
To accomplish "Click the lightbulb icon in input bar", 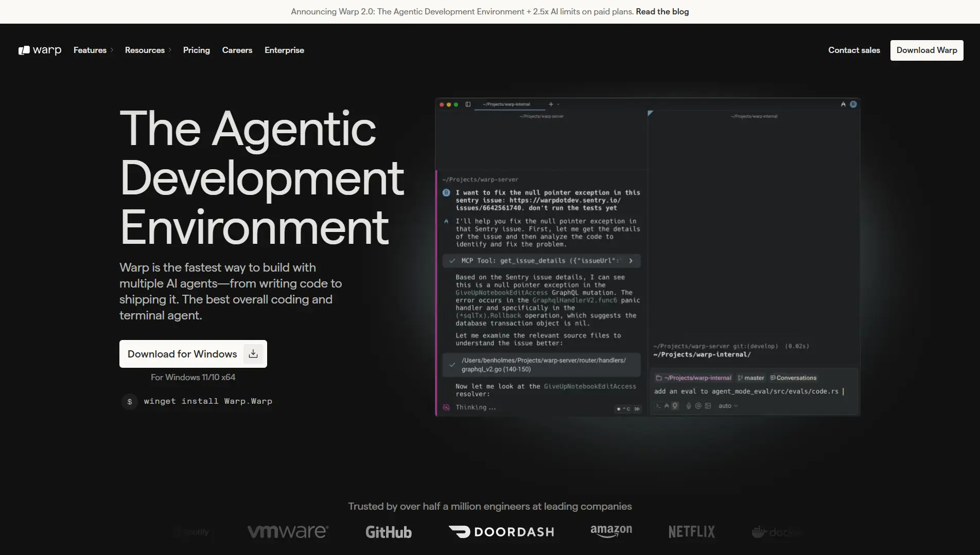I will pyautogui.click(x=675, y=406).
